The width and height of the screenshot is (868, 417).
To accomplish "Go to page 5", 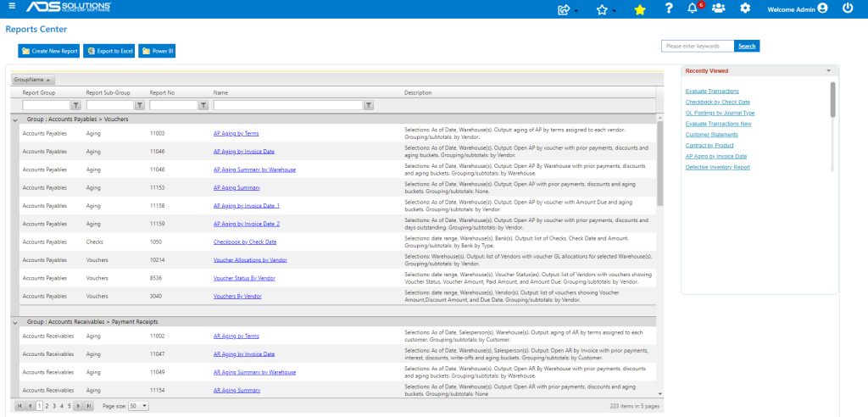I will click(70, 406).
